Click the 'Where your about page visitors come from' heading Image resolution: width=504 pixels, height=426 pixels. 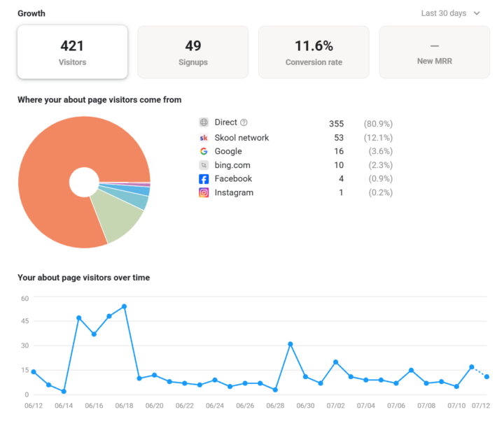pyautogui.click(x=99, y=100)
